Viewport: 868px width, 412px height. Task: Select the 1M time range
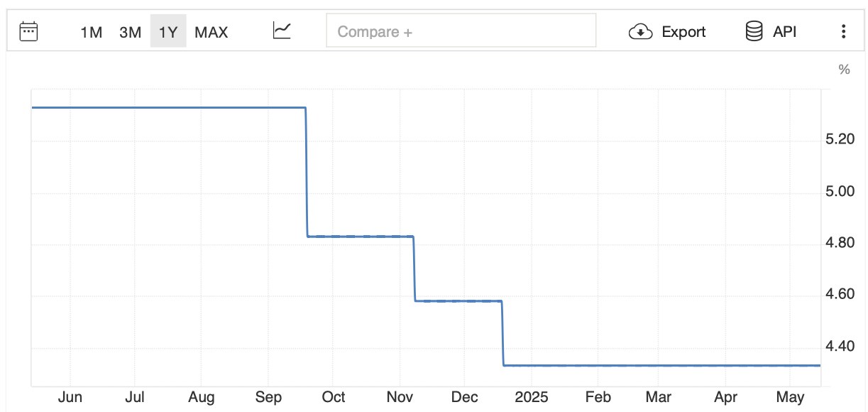(x=91, y=32)
